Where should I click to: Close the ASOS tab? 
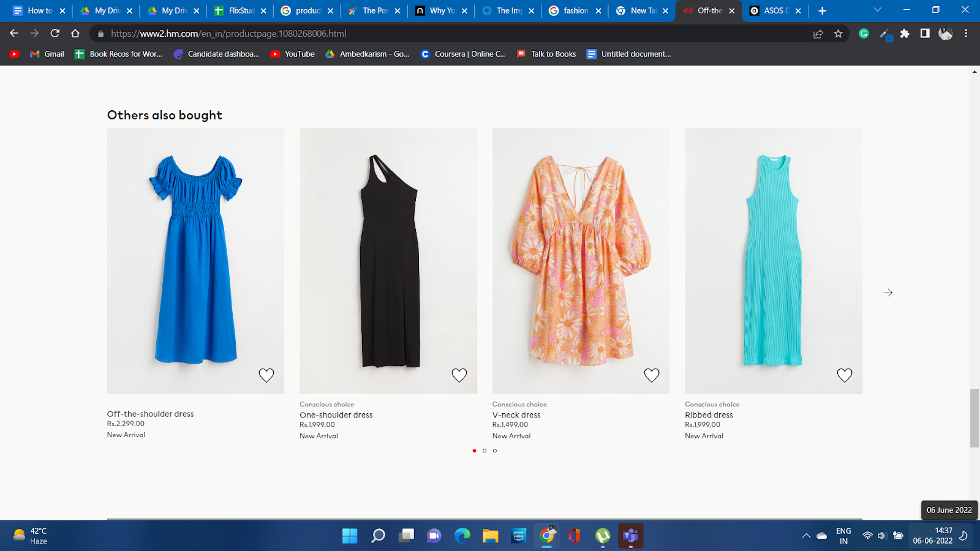(x=798, y=10)
